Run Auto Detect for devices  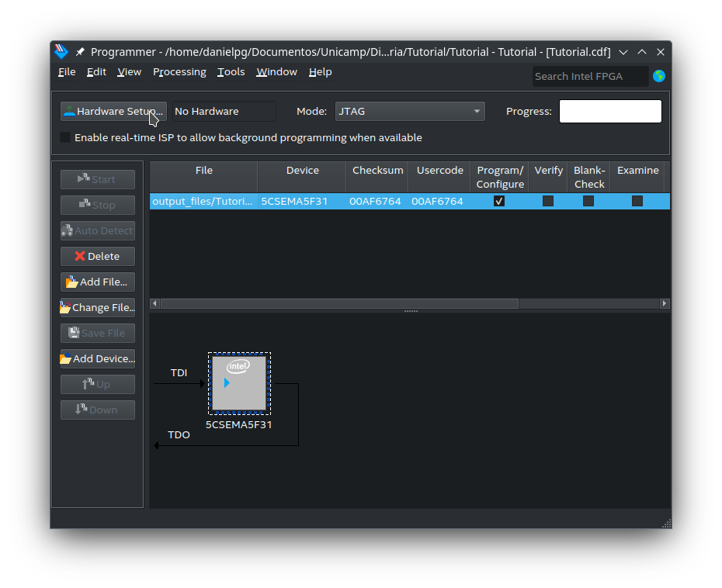98,230
